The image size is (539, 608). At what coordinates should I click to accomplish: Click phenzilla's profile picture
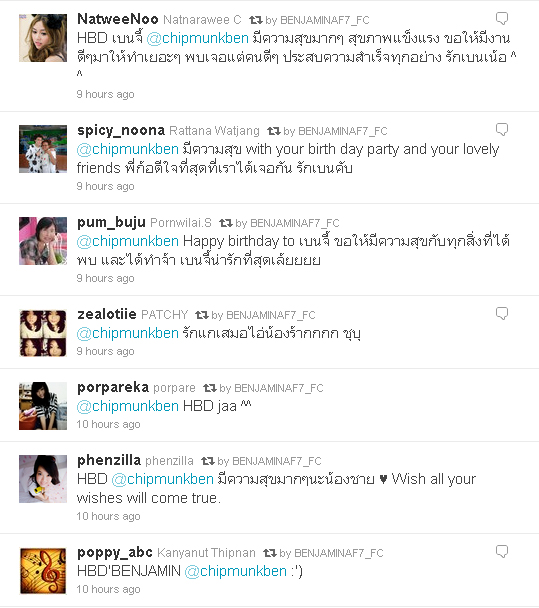click(43, 479)
